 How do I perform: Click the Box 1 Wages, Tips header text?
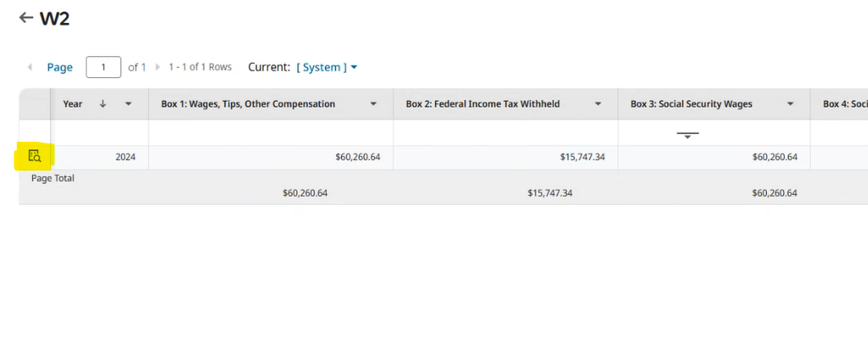[248, 104]
